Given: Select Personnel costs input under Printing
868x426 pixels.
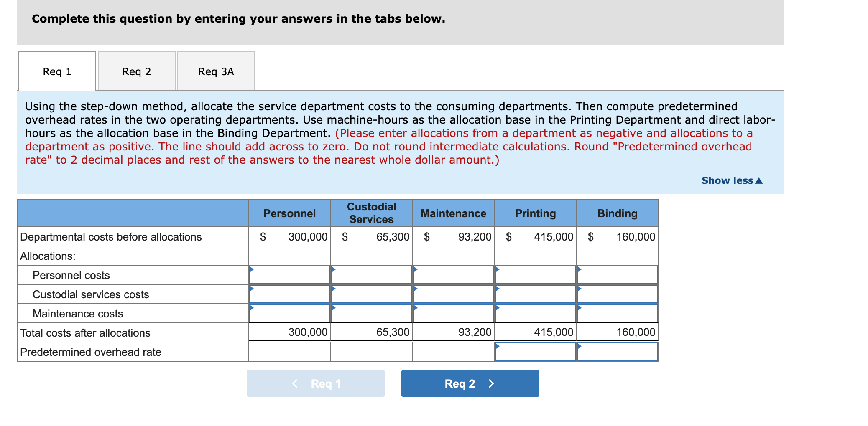Looking at the screenshot, I should [x=536, y=275].
